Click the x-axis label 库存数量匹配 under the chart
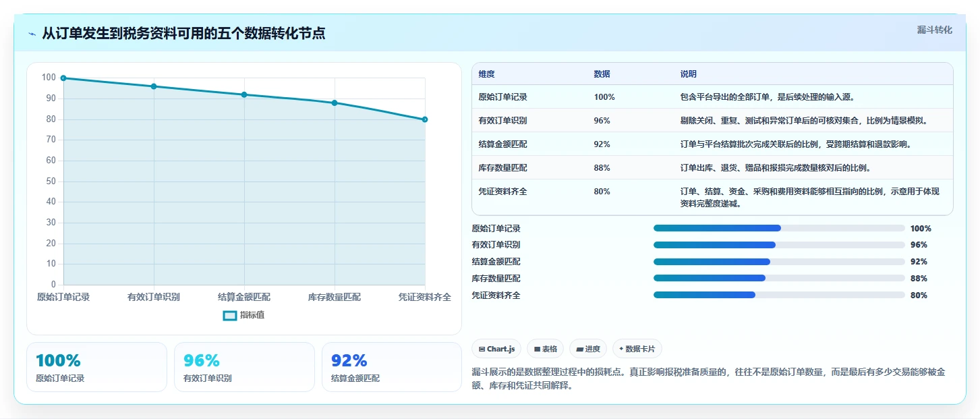This screenshot has height=419, width=980. 335,297
